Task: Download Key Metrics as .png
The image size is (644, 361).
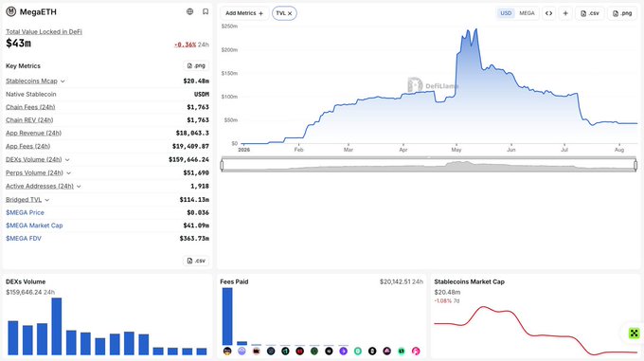Action: [x=196, y=65]
